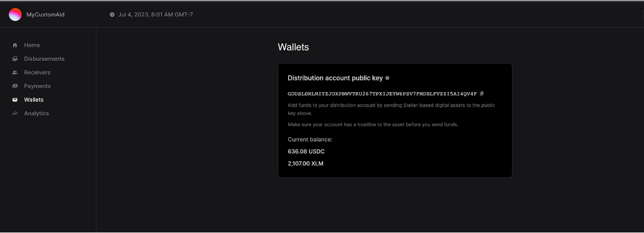Click the MyCustomAid gradient logo
644x233 pixels.
pos(15,14)
